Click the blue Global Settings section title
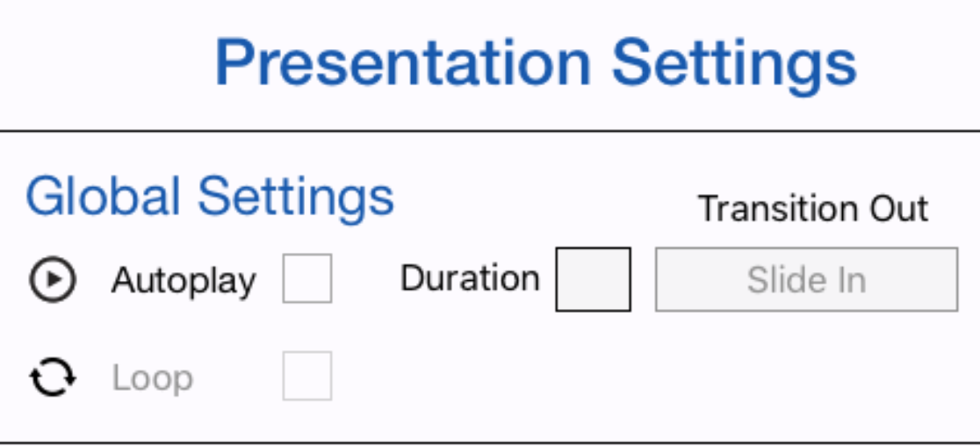 (210, 196)
